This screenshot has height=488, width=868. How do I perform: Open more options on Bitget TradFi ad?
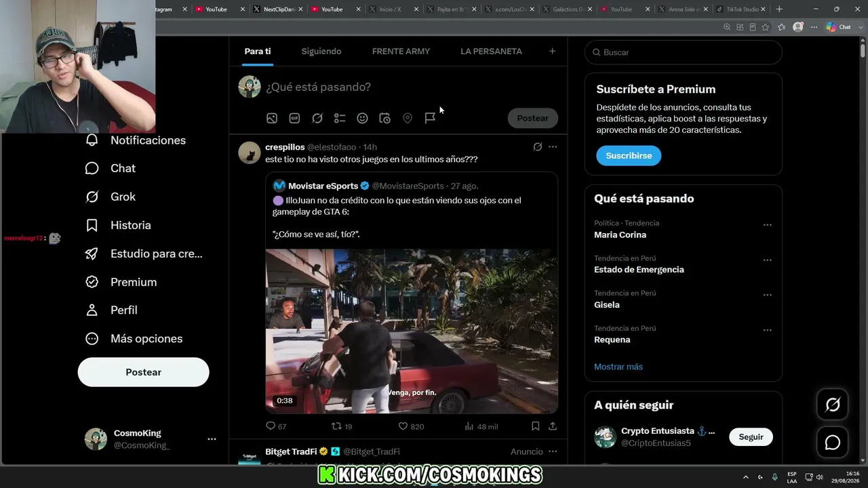tap(553, 451)
